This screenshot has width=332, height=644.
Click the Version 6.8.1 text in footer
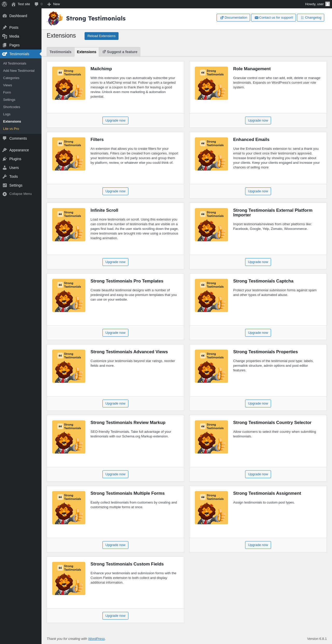tap(317, 639)
